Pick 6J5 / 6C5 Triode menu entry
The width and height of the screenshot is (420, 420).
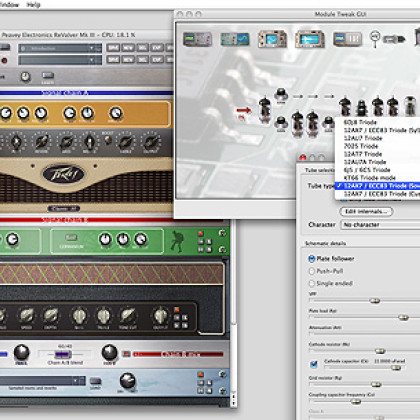click(x=367, y=170)
